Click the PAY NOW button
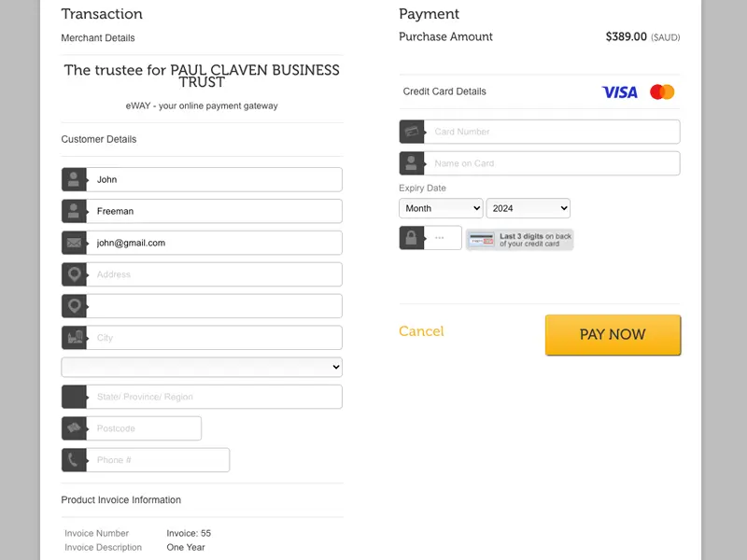Image resolution: width=747 pixels, height=560 pixels. click(x=613, y=335)
